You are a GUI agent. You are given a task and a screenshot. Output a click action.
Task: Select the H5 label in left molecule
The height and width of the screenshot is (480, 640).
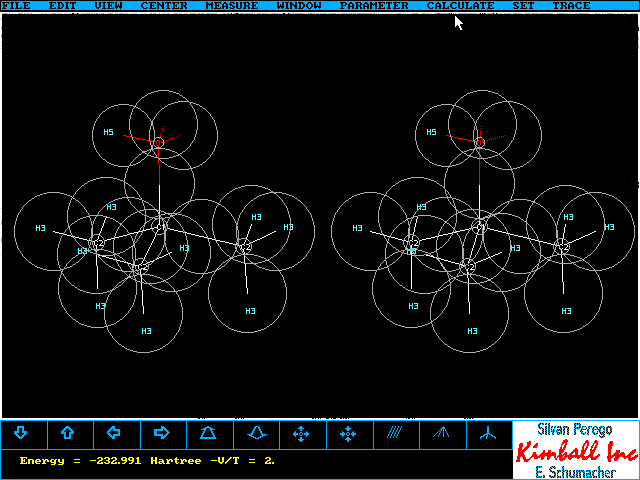pyautogui.click(x=108, y=132)
